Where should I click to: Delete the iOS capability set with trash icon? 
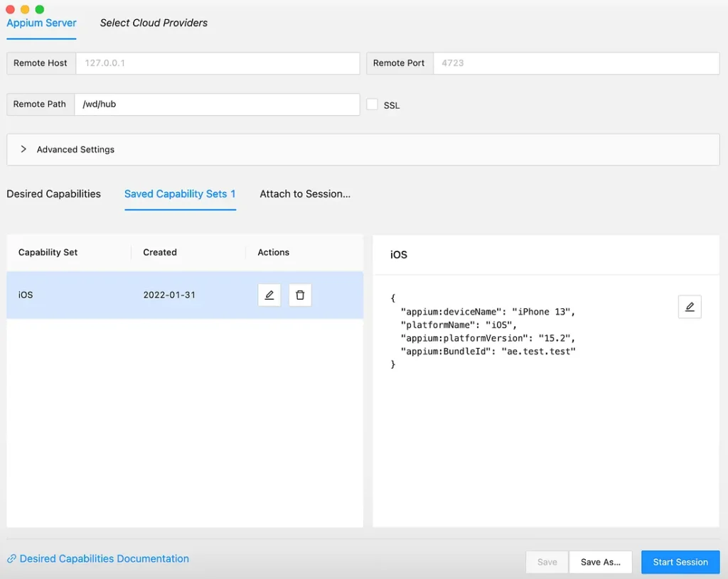[x=300, y=295]
